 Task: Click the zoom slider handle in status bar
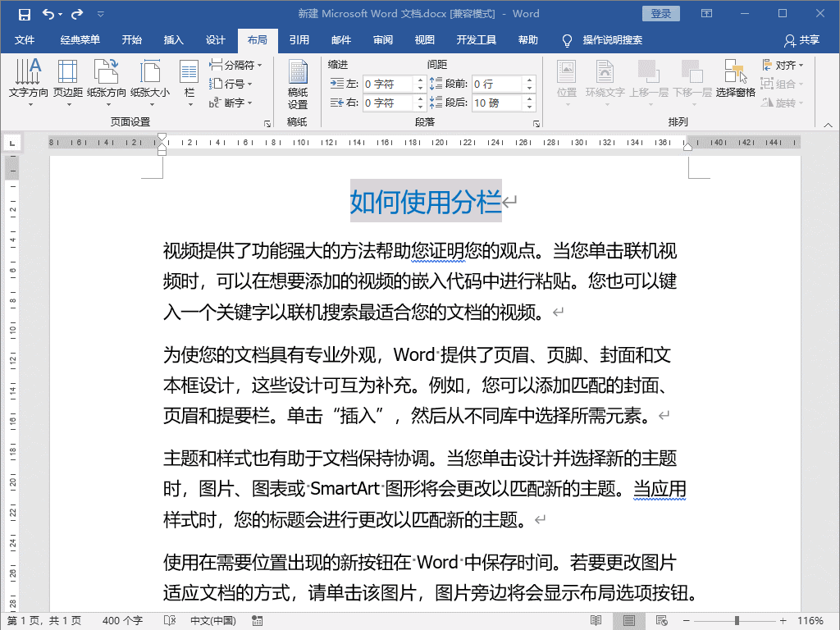point(737,620)
